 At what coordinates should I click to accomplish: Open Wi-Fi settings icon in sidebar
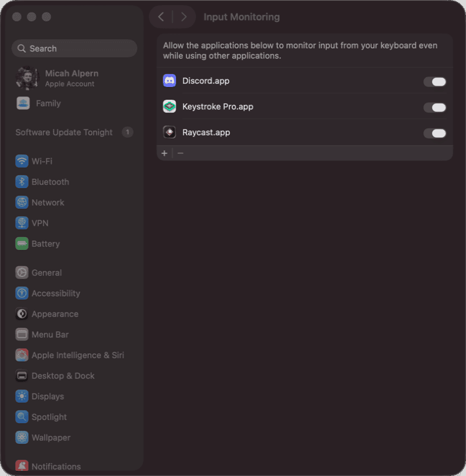point(22,161)
